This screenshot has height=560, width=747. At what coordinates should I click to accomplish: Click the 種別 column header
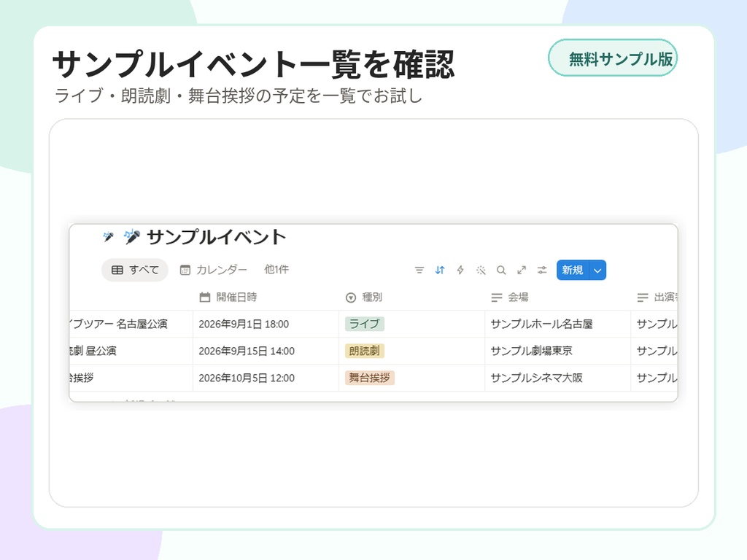point(411,297)
